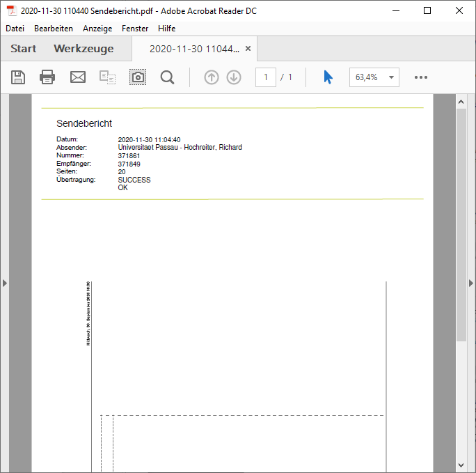Screen dimensions: 476x473
Task: Open the find text magnifier
Action: [x=167, y=77]
